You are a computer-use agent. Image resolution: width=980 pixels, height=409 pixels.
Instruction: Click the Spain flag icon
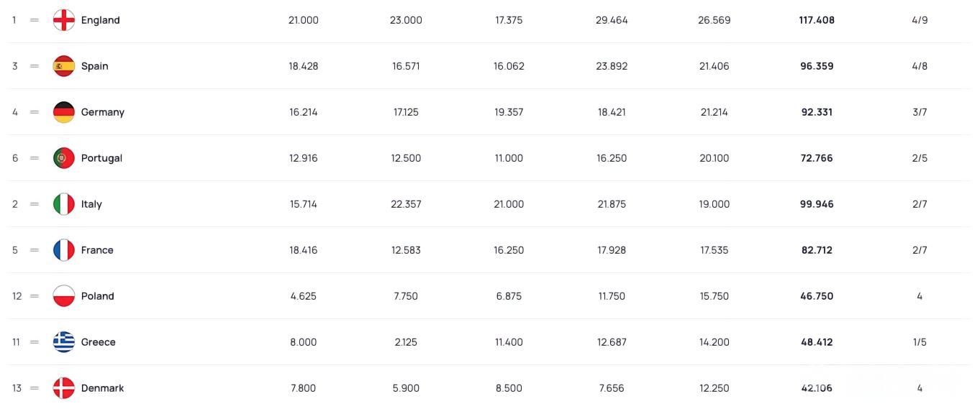(x=64, y=66)
